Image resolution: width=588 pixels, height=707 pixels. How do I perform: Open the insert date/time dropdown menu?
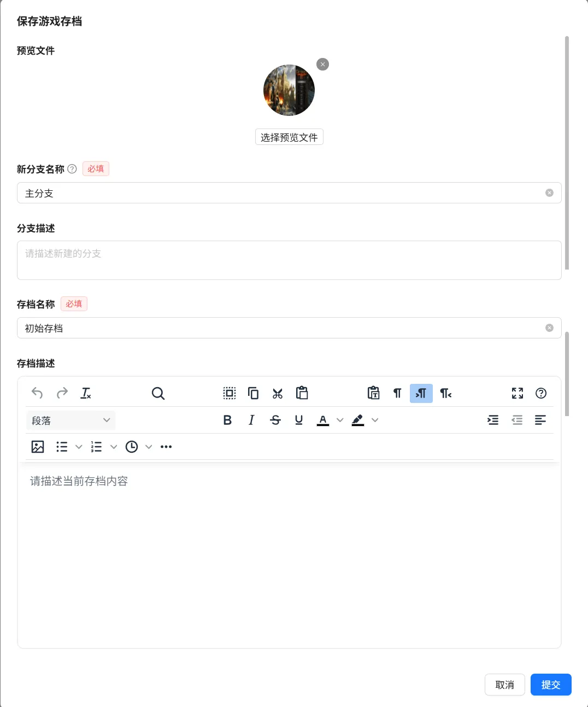tap(149, 447)
